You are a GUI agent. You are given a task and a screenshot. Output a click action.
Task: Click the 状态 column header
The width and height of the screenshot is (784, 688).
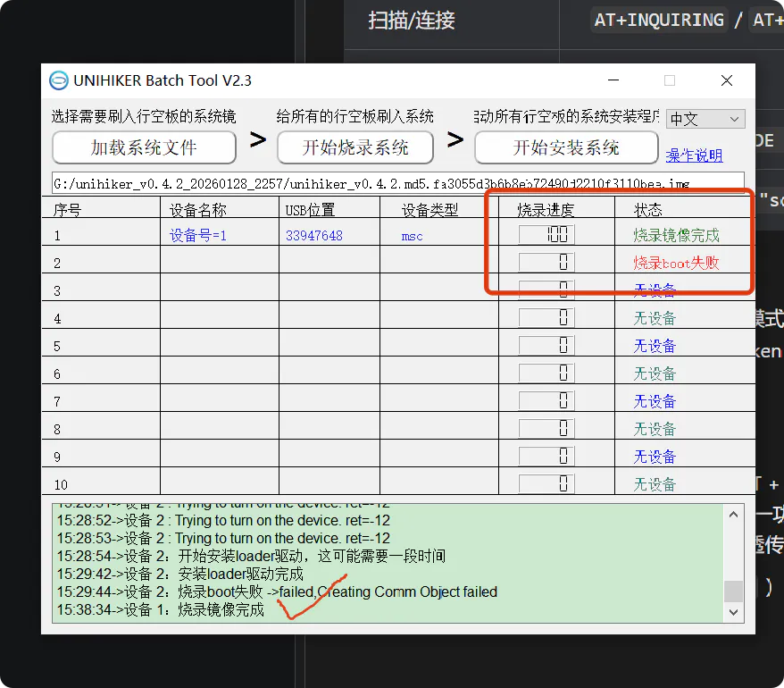click(x=647, y=210)
